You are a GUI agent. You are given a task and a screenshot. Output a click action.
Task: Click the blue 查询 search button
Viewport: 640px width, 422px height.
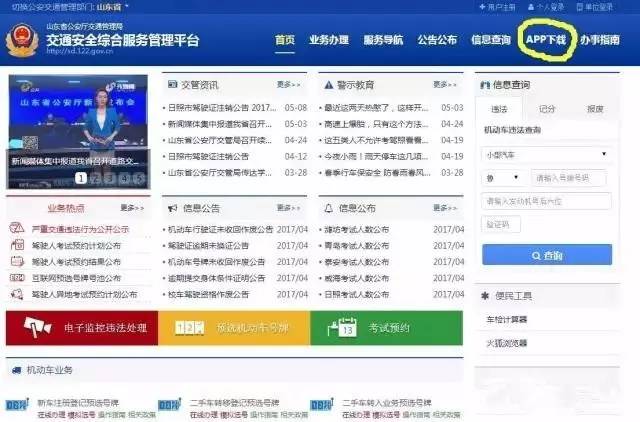(x=547, y=255)
